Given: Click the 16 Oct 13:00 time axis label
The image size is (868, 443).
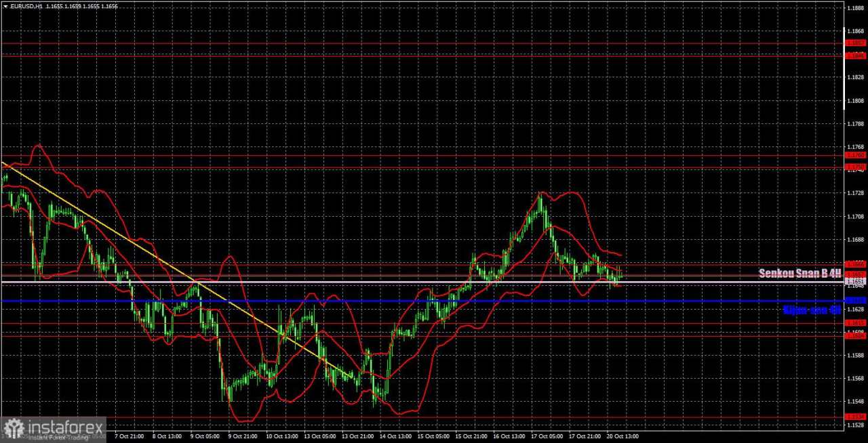Looking at the screenshot, I should coord(509,437).
